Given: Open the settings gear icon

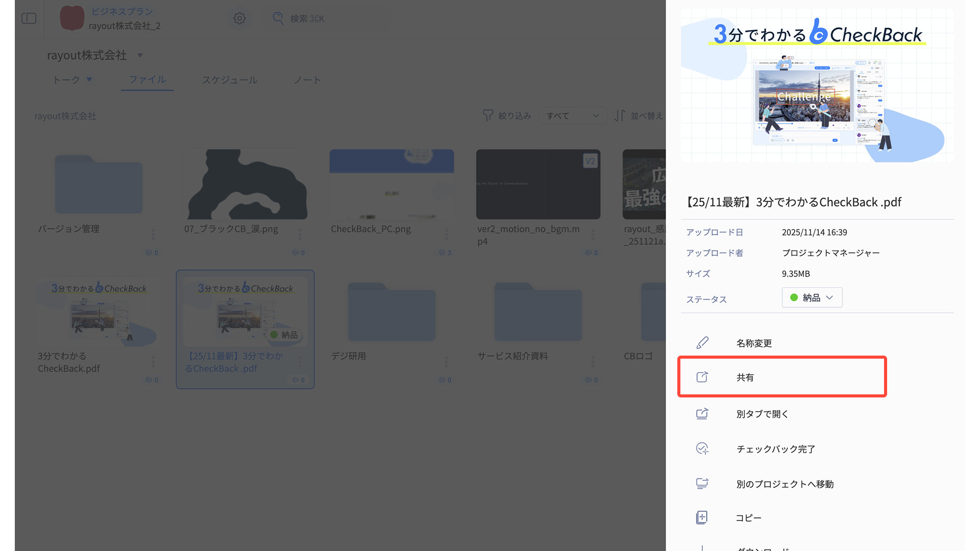Looking at the screenshot, I should [x=239, y=18].
